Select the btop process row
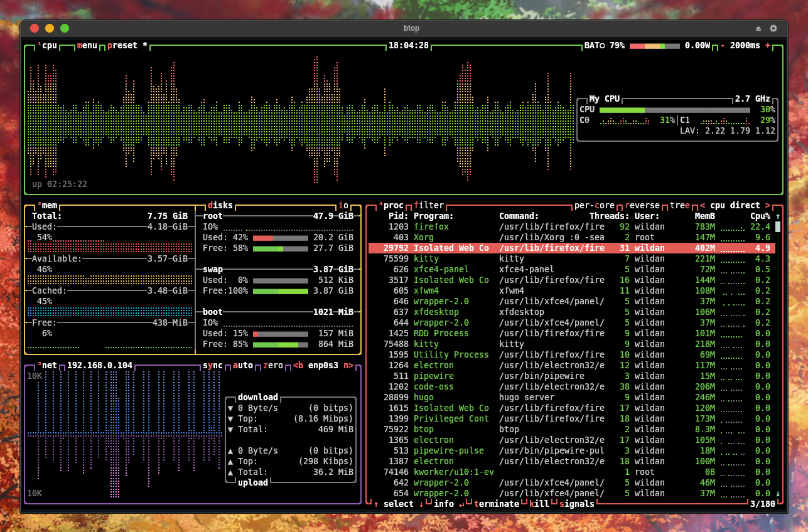This screenshot has height=532, width=808. click(x=572, y=429)
